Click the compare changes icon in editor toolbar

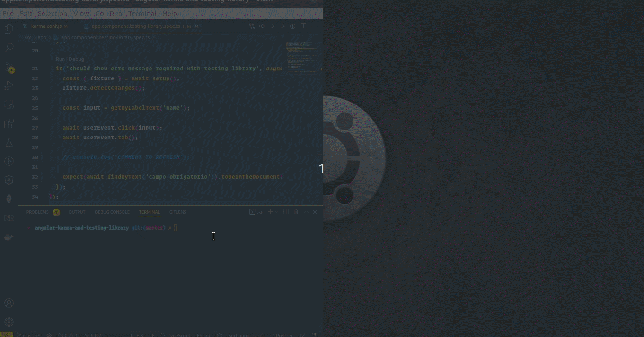coord(252,26)
